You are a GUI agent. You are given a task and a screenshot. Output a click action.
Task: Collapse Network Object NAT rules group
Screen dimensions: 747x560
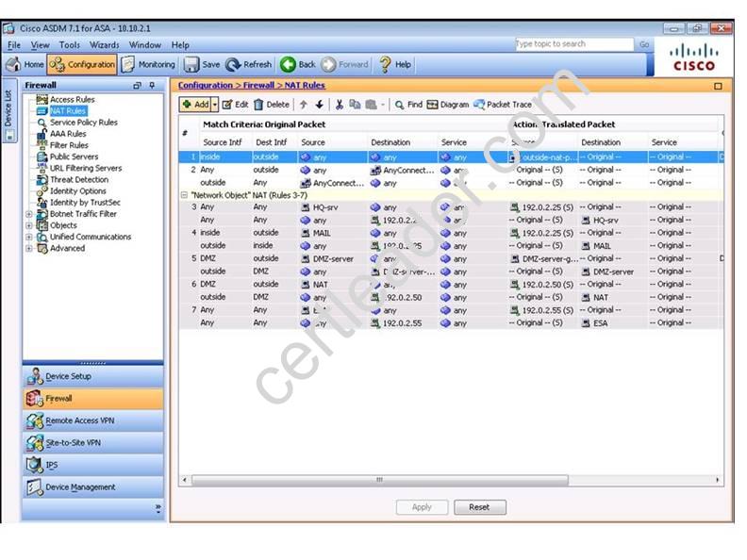tap(184, 195)
